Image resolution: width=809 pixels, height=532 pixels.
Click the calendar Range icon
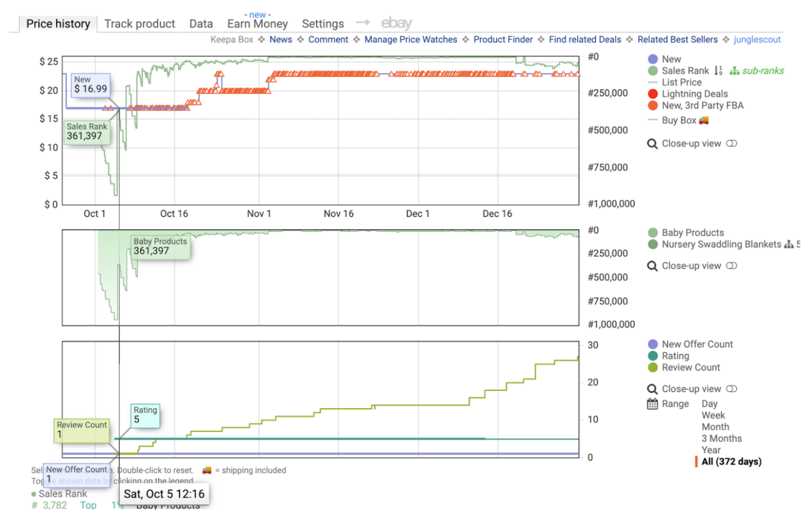point(652,404)
